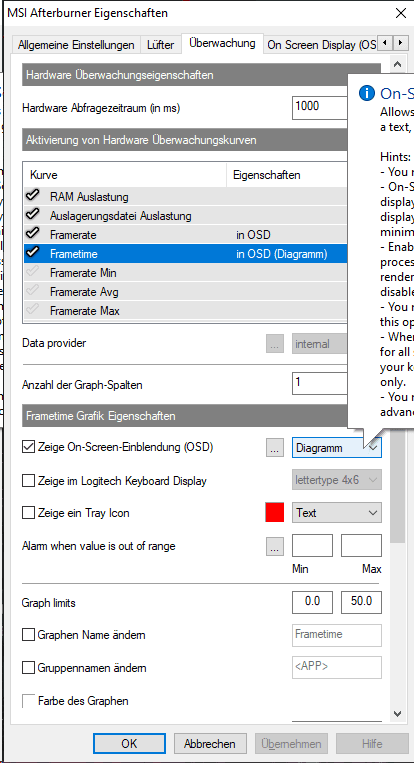Viewport: 414px width, 763px height.
Task: Click the red tray icon color swatch
Action: pyautogui.click(x=275, y=513)
